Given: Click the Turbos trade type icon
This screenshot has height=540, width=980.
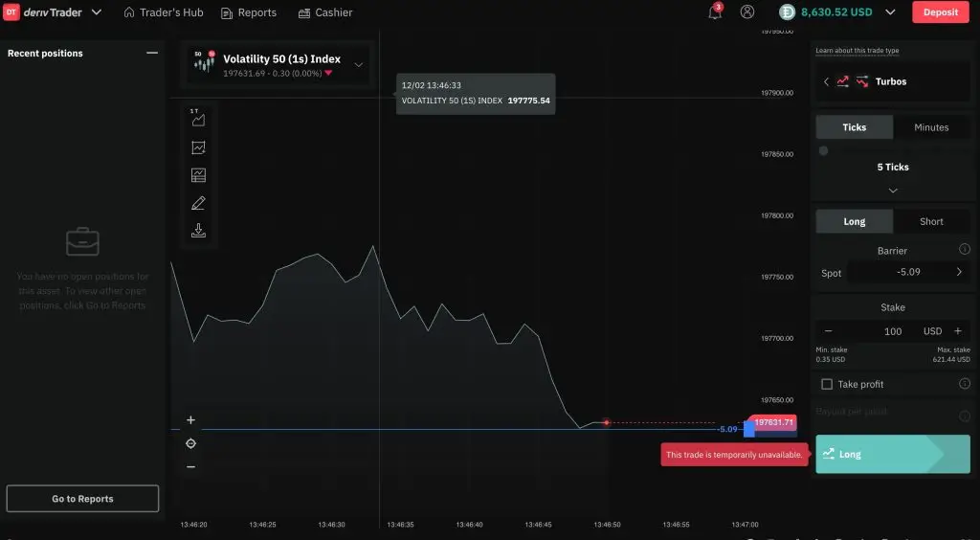Looking at the screenshot, I should (x=853, y=81).
